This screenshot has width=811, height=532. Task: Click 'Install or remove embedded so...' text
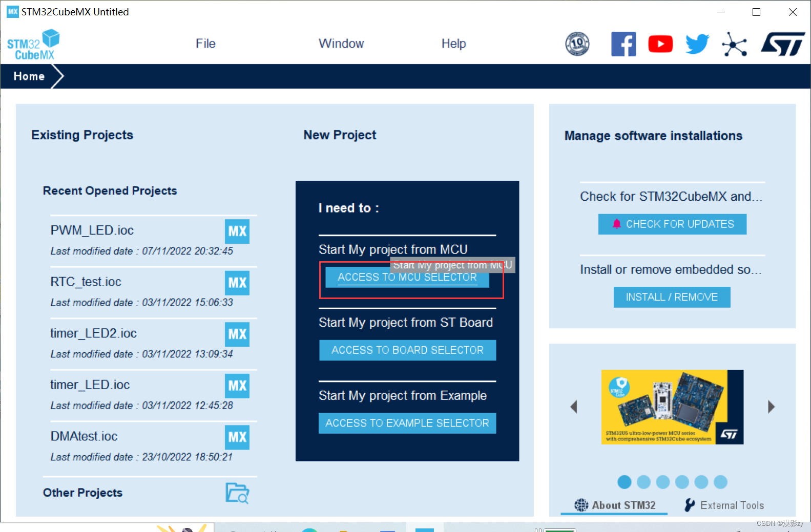(671, 270)
